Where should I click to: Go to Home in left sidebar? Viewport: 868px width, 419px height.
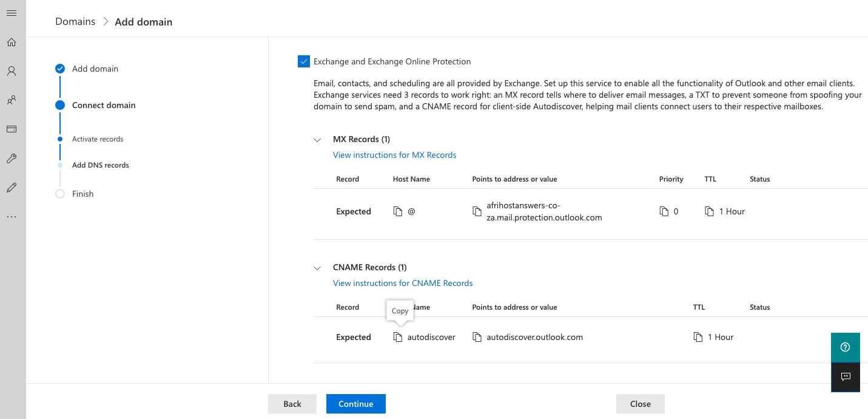[12, 43]
